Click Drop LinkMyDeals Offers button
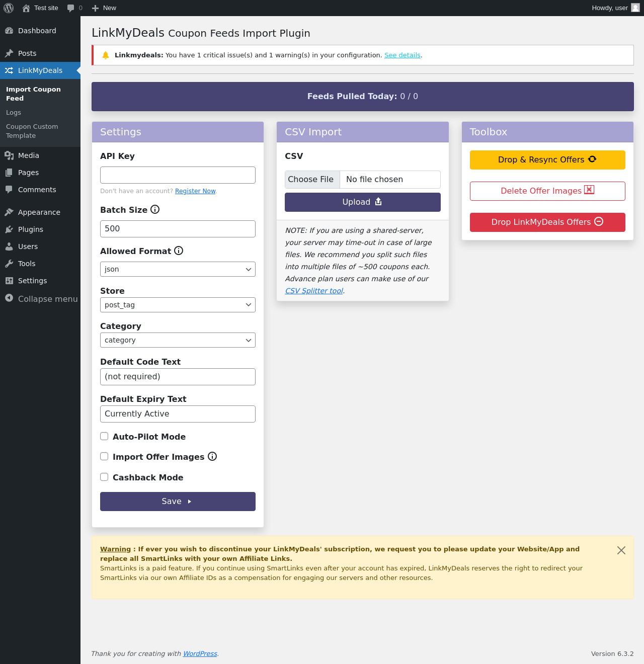The height and width of the screenshot is (664, 644). (x=547, y=222)
